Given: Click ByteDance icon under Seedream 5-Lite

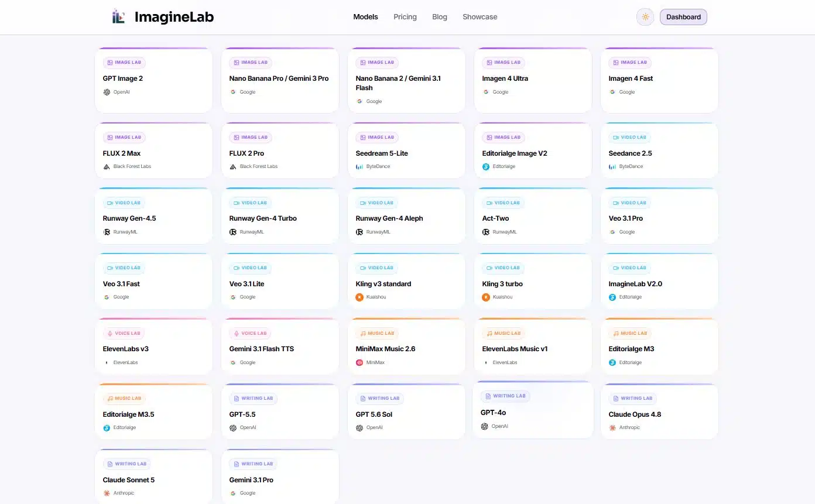Looking at the screenshot, I should [359, 166].
